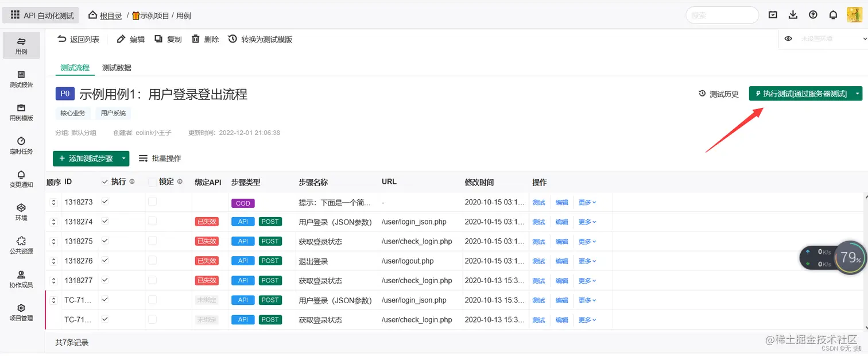The height and width of the screenshot is (356, 868).
Task: Open 定时任务 in left sidebar
Action: click(21, 146)
